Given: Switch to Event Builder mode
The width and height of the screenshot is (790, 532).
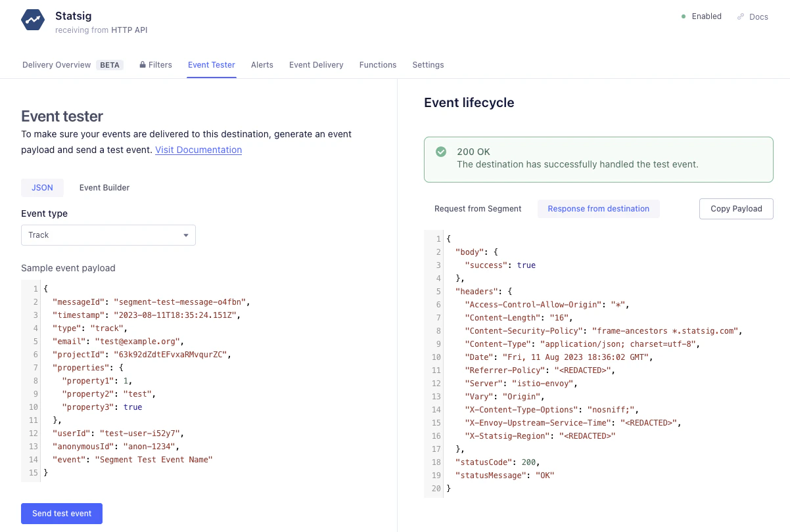Looking at the screenshot, I should click(105, 188).
